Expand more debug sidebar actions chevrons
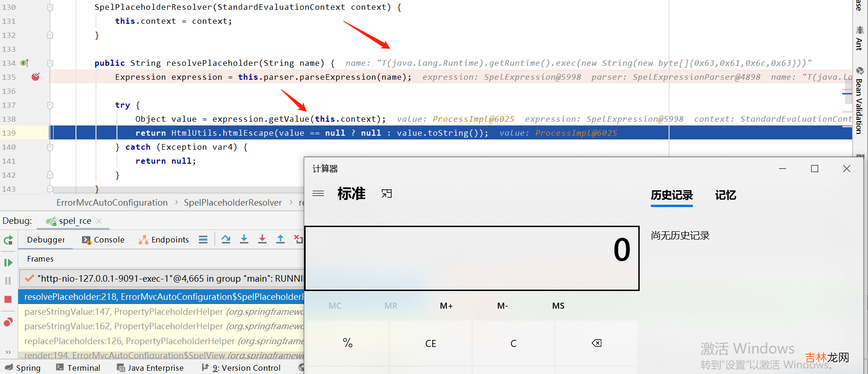 click(8, 352)
